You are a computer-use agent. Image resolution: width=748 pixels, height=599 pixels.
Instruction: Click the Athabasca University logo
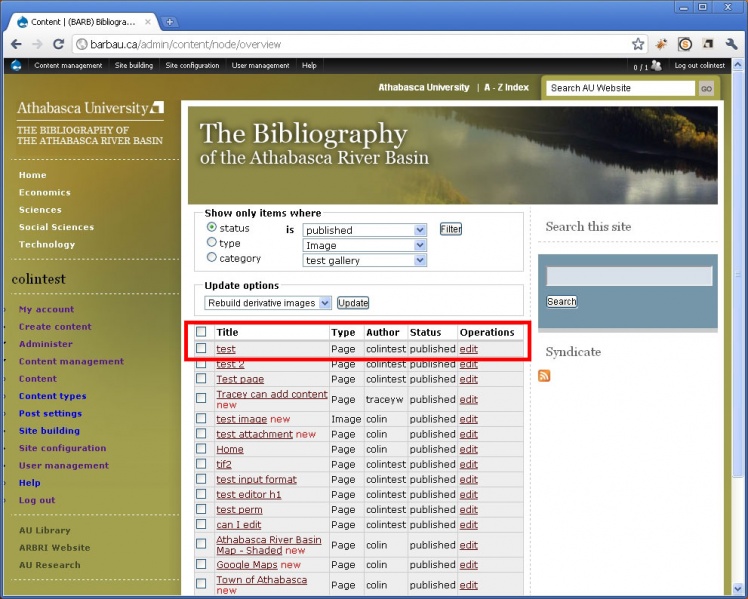click(91, 108)
